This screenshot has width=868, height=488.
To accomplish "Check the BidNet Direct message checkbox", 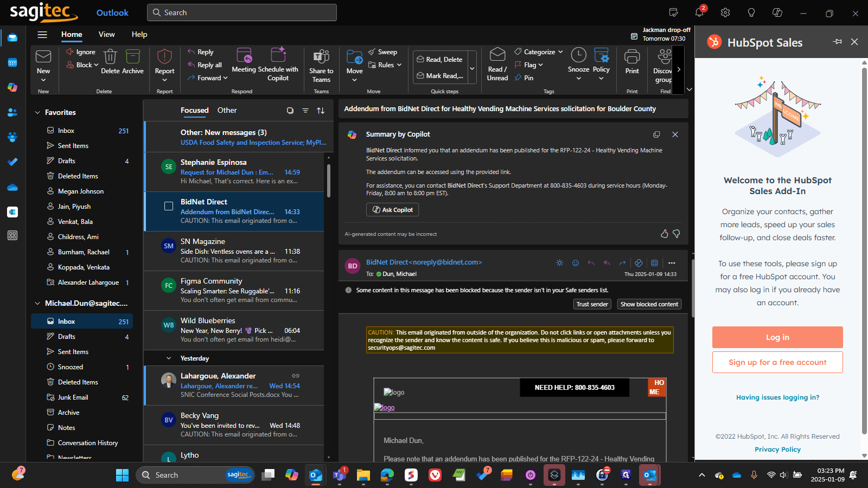I will (169, 206).
